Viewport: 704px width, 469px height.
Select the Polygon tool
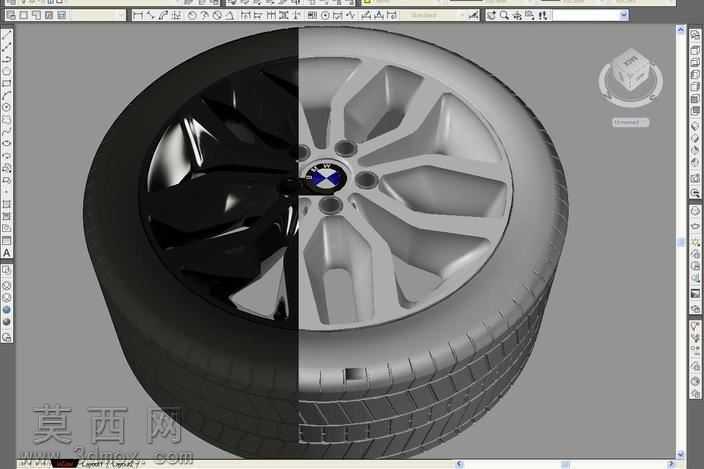pos(7,71)
